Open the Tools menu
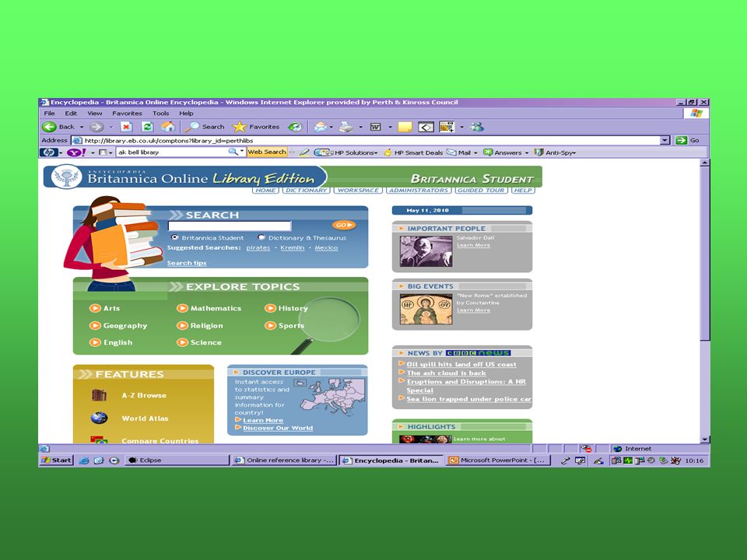 (x=161, y=114)
